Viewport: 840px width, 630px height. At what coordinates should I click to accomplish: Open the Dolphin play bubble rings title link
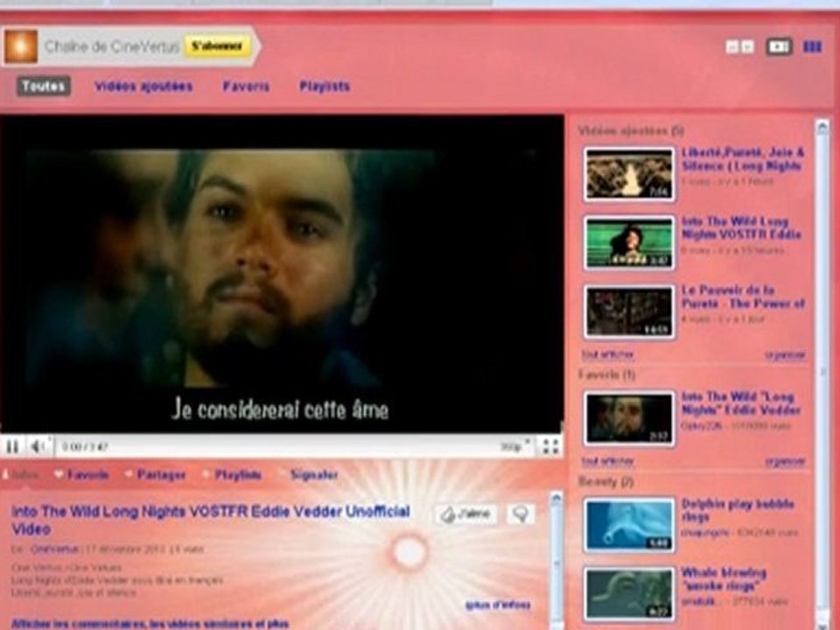click(x=738, y=510)
